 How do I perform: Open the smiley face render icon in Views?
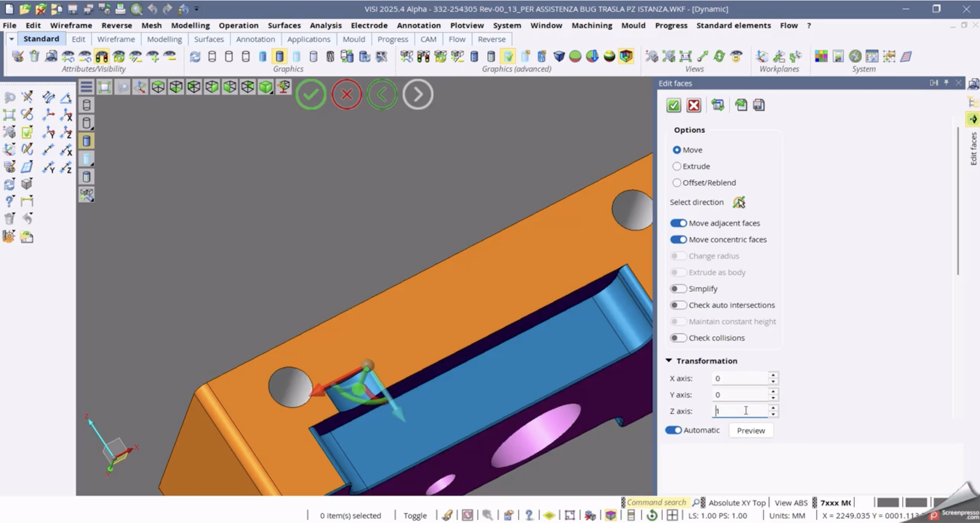pos(736,57)
